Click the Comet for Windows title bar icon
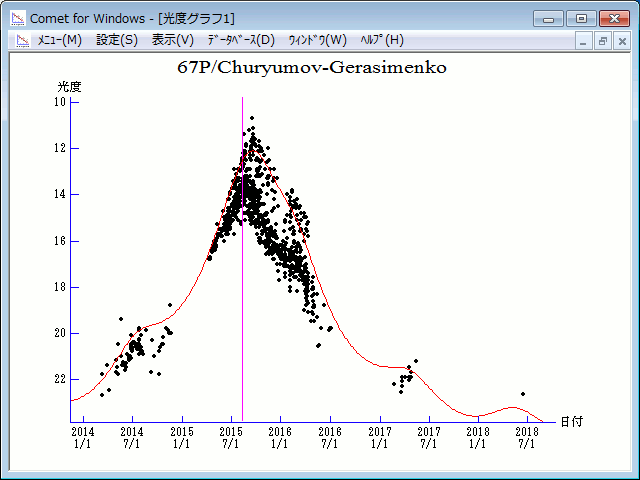The image size is (640, 480). click(x=18, y=18)
